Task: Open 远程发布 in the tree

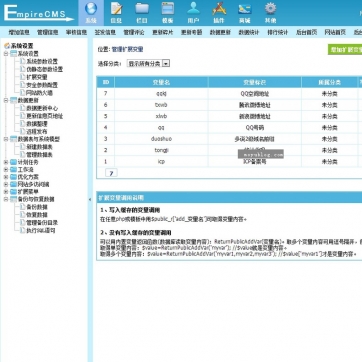Action: (37, 131)
